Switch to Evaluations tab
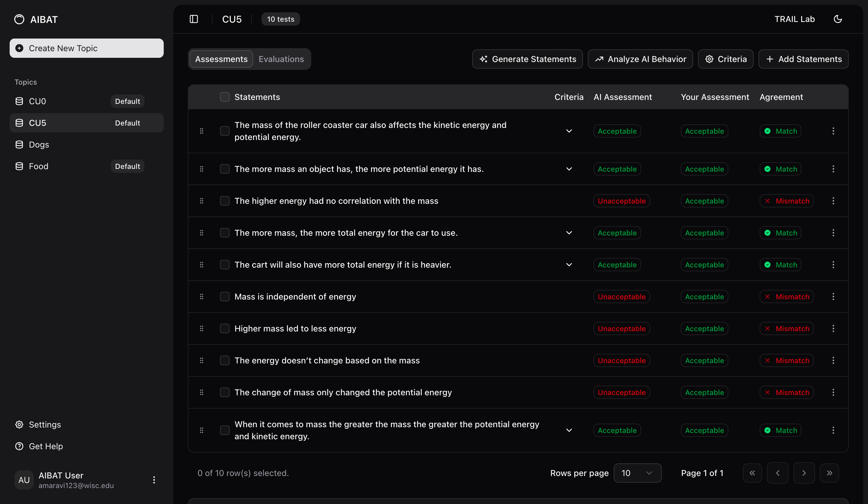The height and width of the screenshot is (504, 868). click(x=281, y=59)
